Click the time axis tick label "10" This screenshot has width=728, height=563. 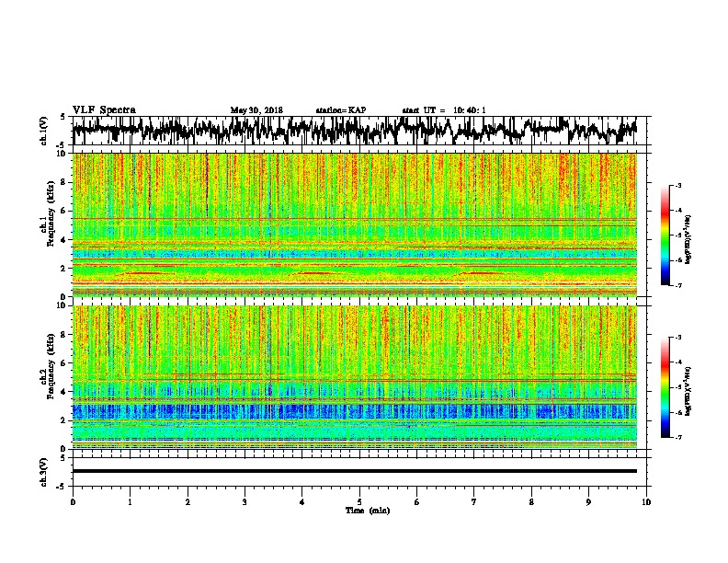646,502
